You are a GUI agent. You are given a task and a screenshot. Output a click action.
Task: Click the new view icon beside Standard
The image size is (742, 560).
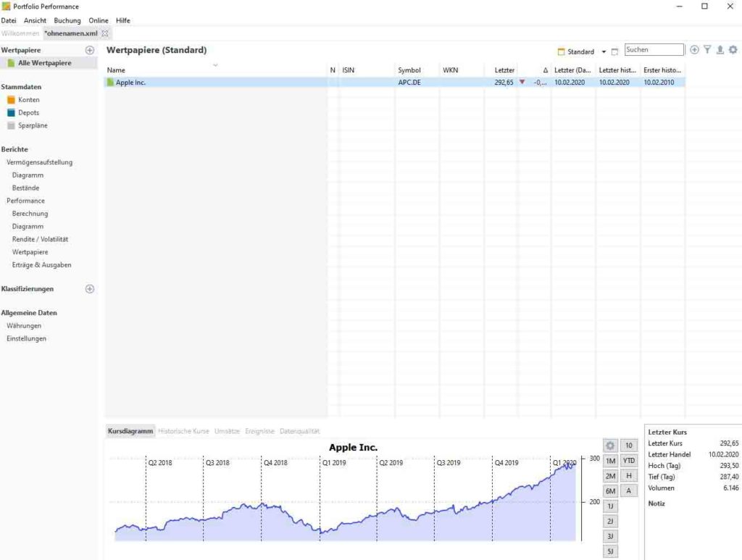[614, 51]
